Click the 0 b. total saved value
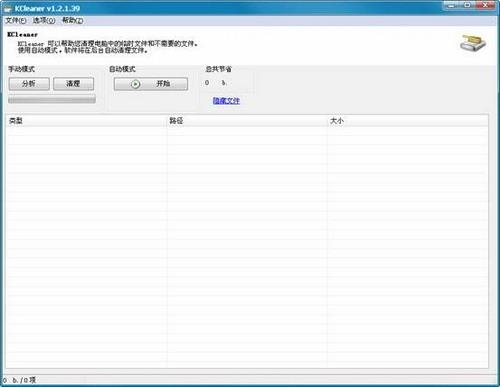 coord(216,83)
